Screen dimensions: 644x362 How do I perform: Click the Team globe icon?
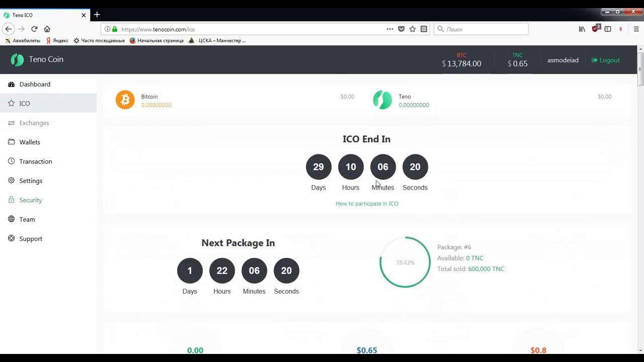[x=11, y=219]
